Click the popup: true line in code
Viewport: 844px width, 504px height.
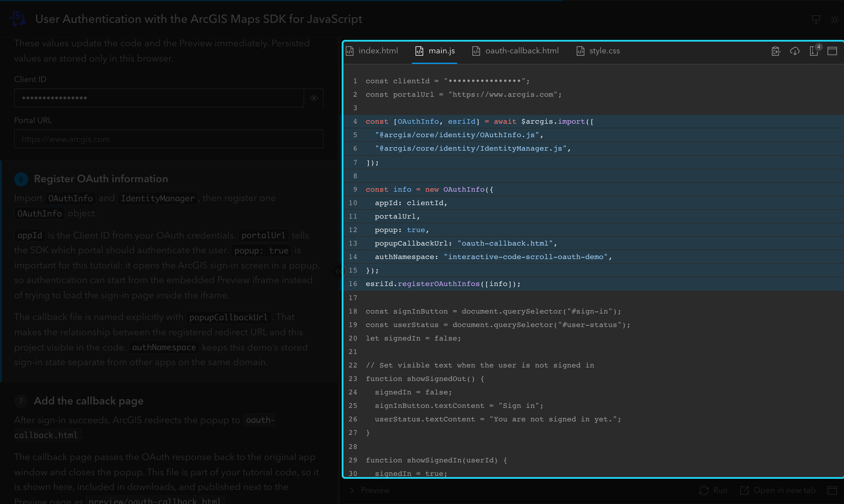pos(402,230)
